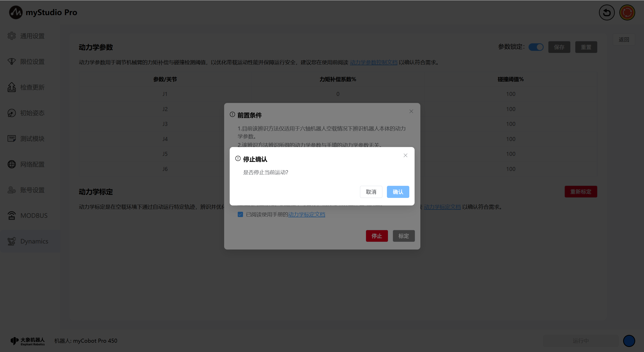Click the circular back arrow icon
644x352 pixels.
(607, 12)
